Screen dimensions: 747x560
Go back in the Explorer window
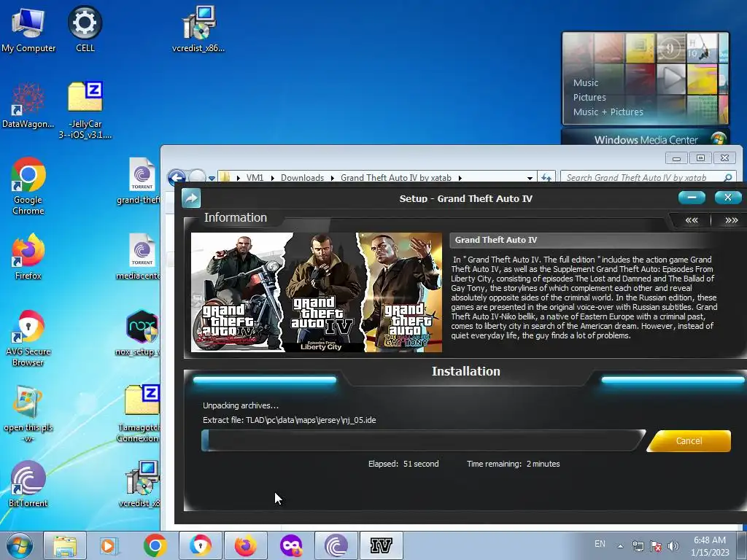[x=177, y=178]
